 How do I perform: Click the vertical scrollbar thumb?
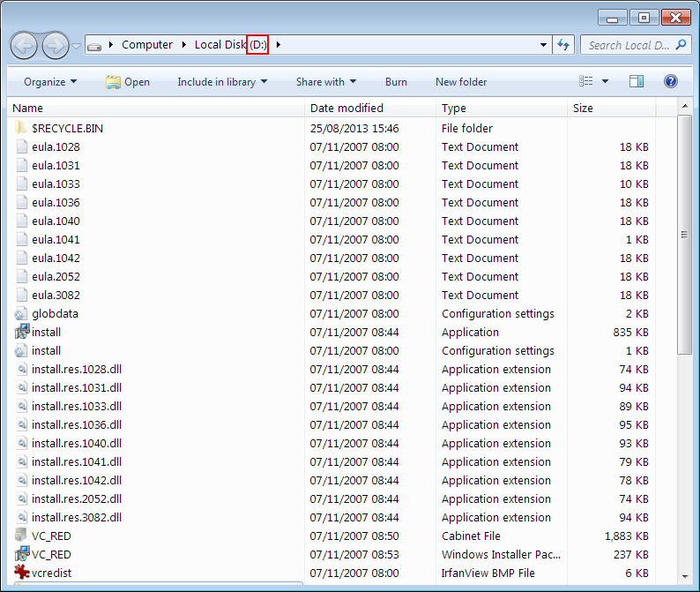pos(684,234)
